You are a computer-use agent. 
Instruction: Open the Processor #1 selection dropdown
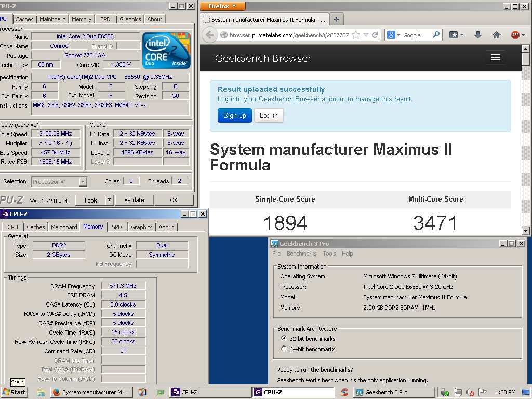[83, 182]
